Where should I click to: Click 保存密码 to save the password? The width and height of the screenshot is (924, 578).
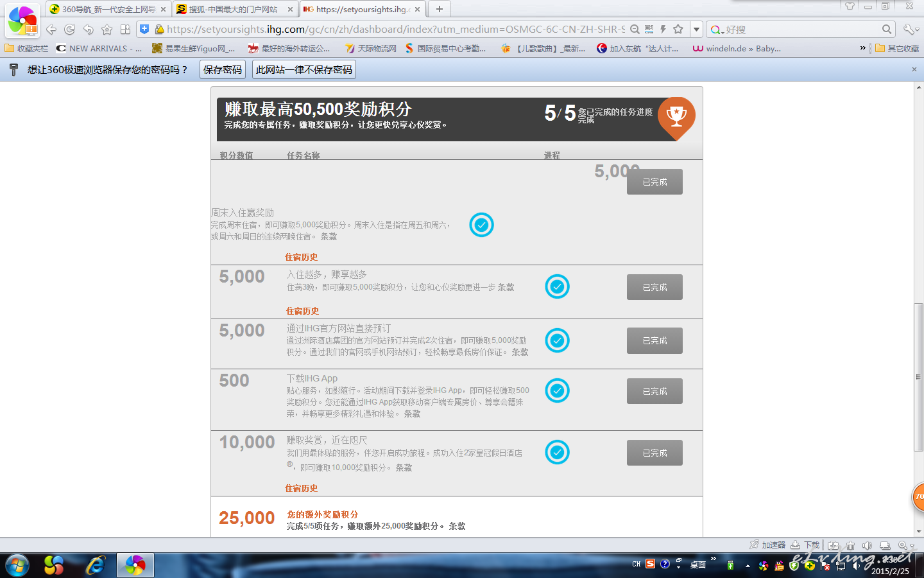pyautogui.click(x=223, y=69)
